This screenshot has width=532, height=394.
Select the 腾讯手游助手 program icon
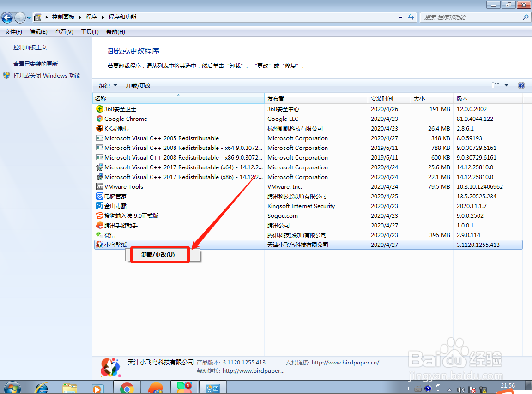(x=99, y=225)
